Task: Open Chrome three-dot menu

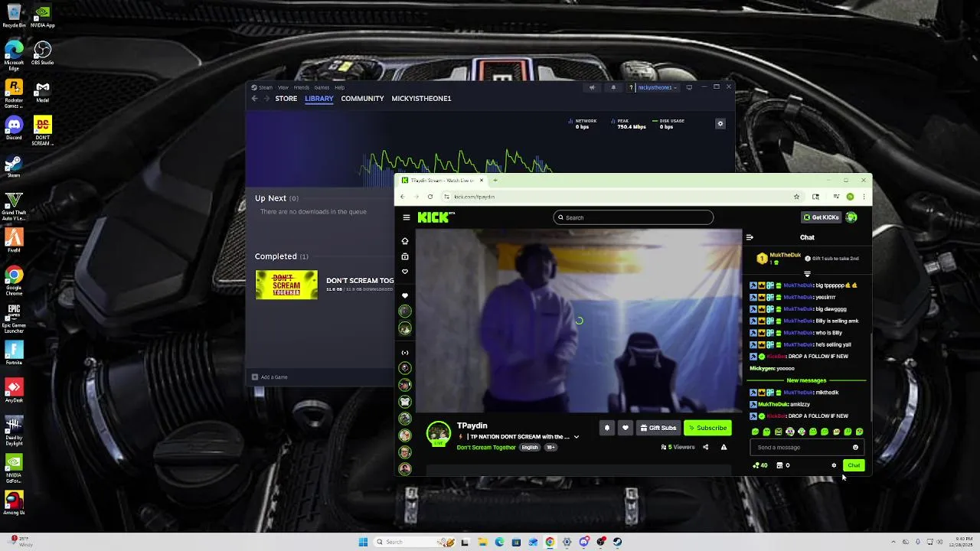Action: coord(864,197)
